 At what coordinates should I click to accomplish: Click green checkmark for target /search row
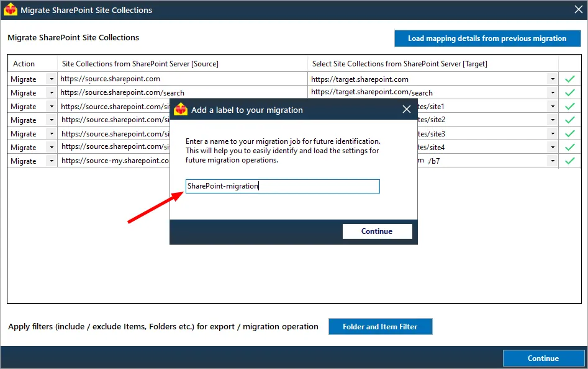point(570,92)
